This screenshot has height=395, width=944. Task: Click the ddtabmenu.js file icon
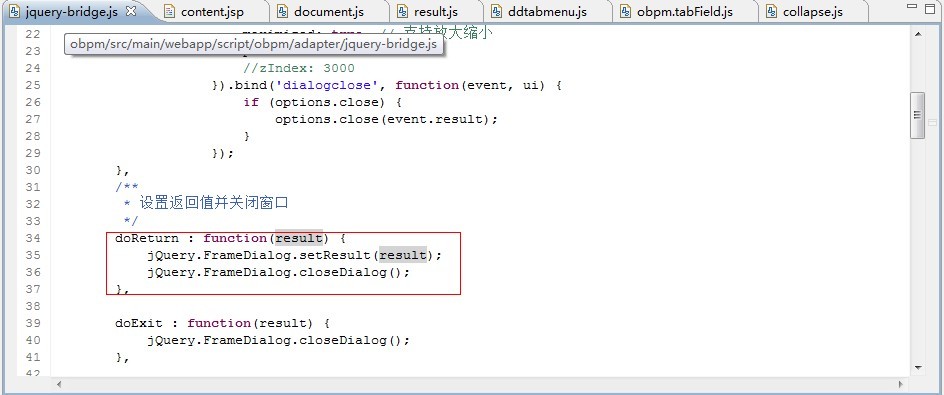click(x=497, y=11)
